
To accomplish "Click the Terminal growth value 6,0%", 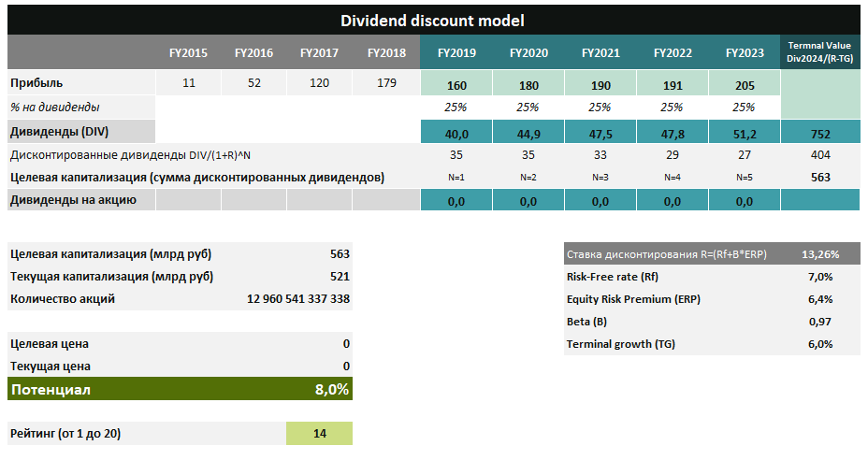I will tap(818, 344).
